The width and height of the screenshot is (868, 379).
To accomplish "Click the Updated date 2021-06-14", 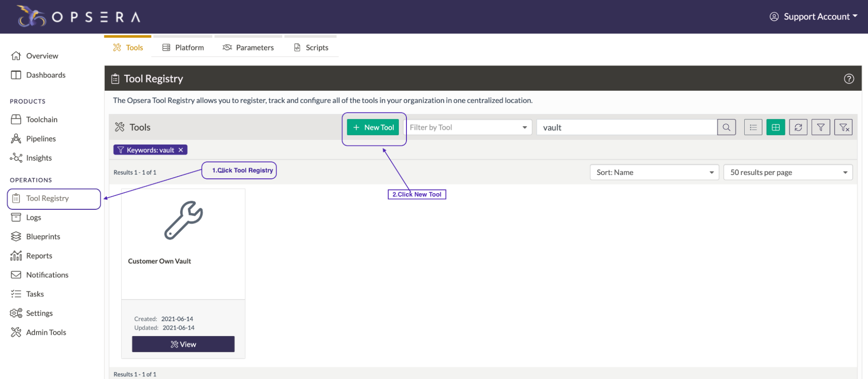I will (178, 328).
